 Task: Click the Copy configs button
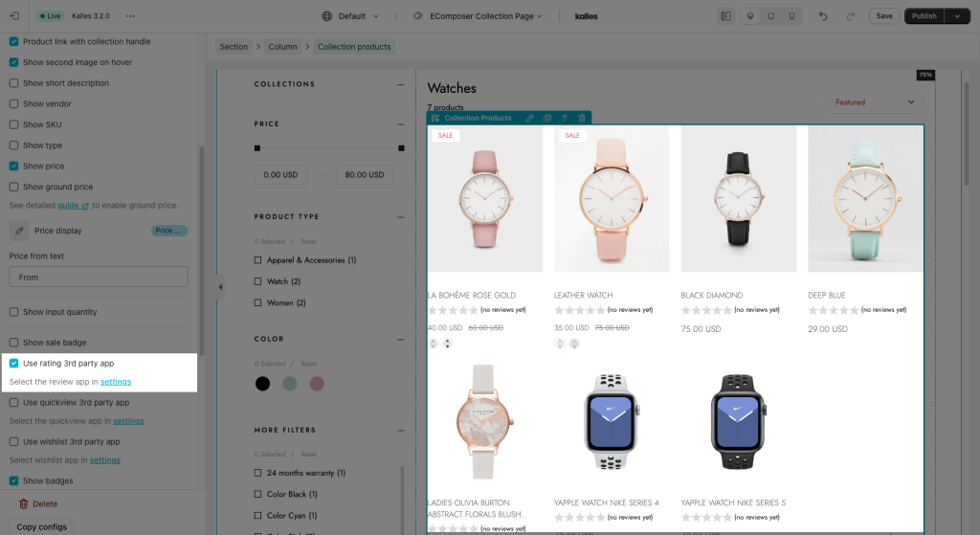point(42,527)
